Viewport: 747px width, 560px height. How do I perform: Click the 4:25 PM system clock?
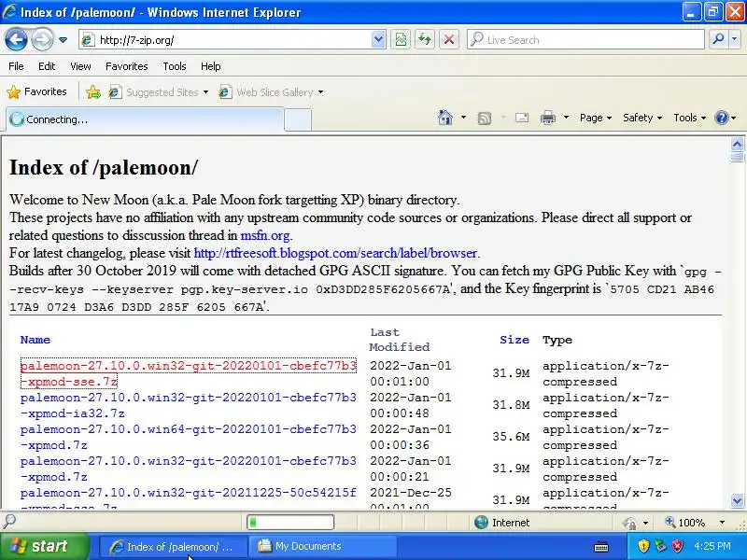click(x=712, y=546)
